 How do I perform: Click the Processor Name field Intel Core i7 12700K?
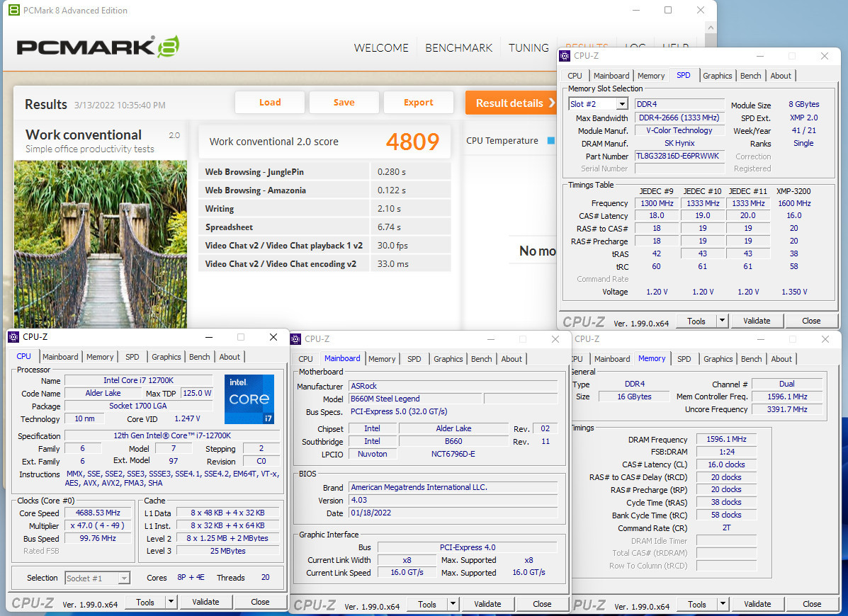pos(138,380)
